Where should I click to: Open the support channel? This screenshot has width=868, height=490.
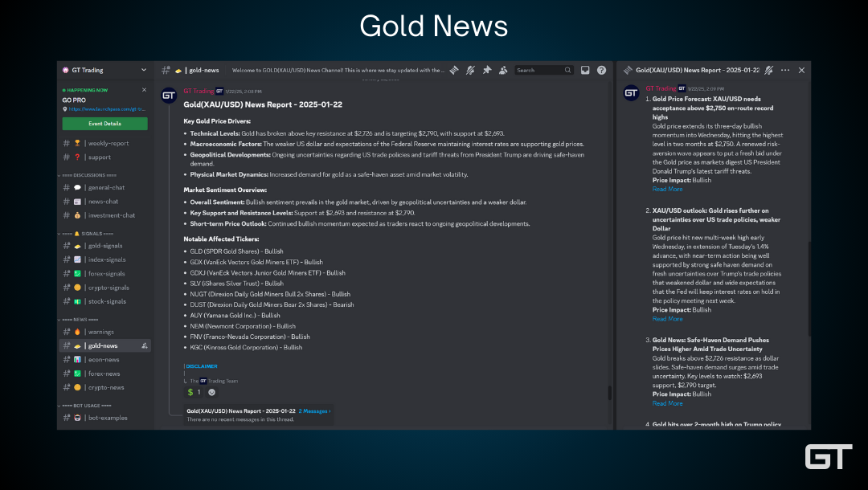click(104, 157)
